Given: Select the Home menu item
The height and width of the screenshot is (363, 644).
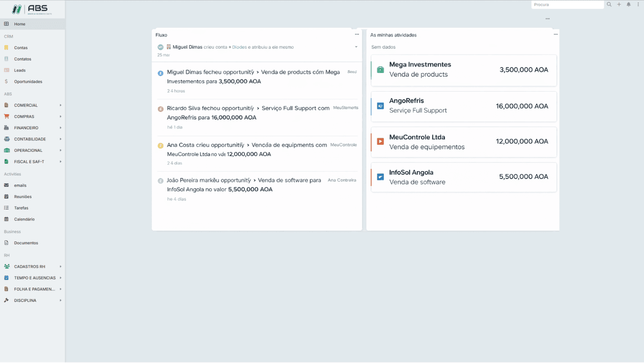Looking at the screenshot, I should [x=19, y=23].
